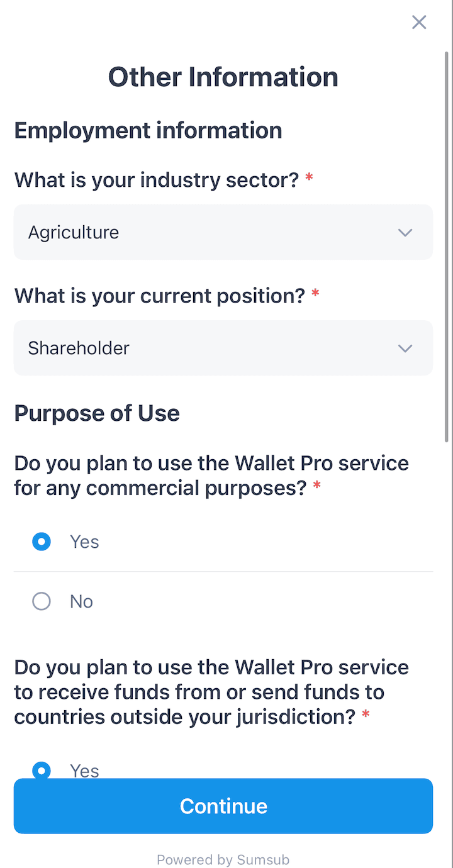Image resolution: width=453 pixels, height=868 pixels.
Task: Select Yes radio for commercial purposes
Action: (42, 542)
